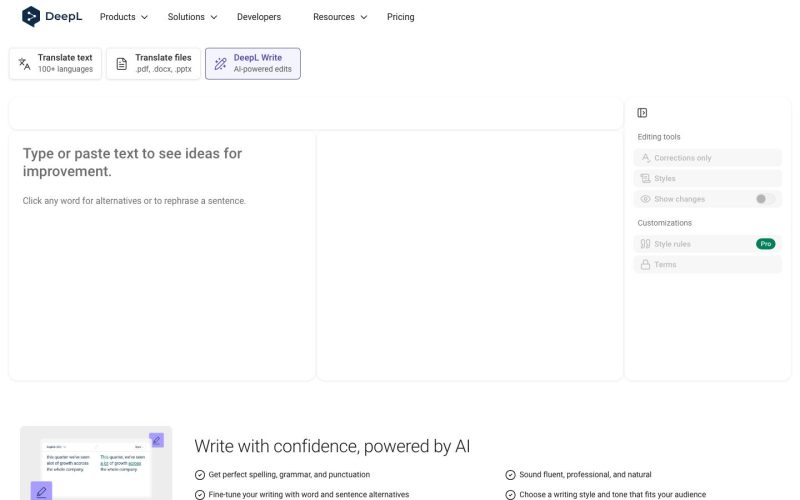Click the chevron next to Solutions
This screenshot has width=800, height=500.
[214, 17]
